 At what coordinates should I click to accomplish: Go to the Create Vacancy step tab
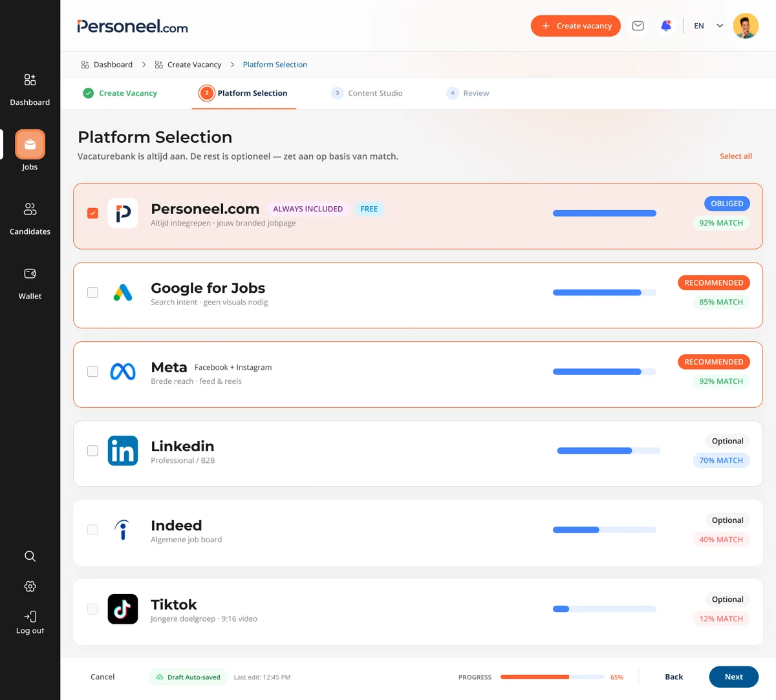[x=120, y=93]
